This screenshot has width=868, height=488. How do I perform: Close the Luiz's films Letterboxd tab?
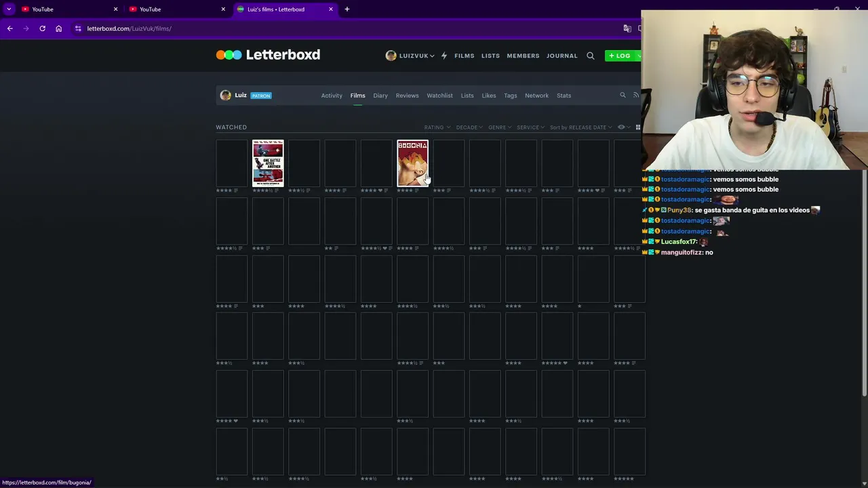331,9
